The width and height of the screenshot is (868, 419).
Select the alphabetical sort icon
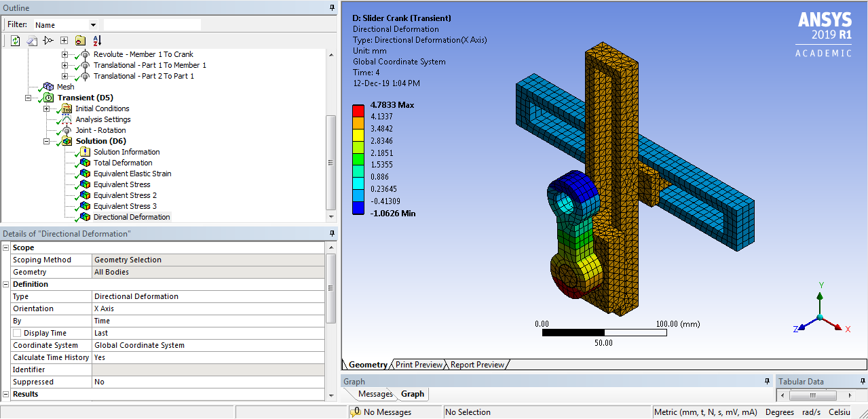[97, 41]
